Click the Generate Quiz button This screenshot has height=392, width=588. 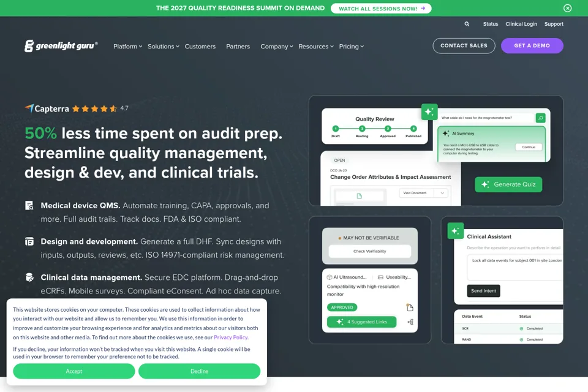point(508,184)
